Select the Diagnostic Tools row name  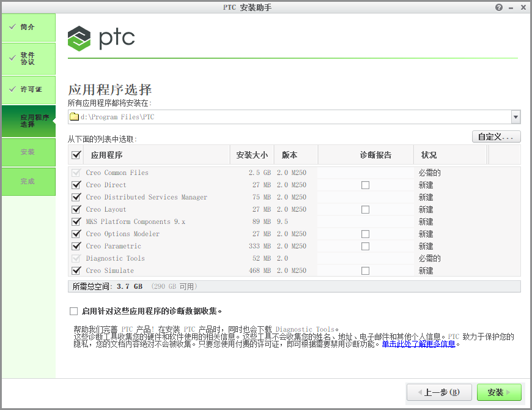(x=116, y=258)
